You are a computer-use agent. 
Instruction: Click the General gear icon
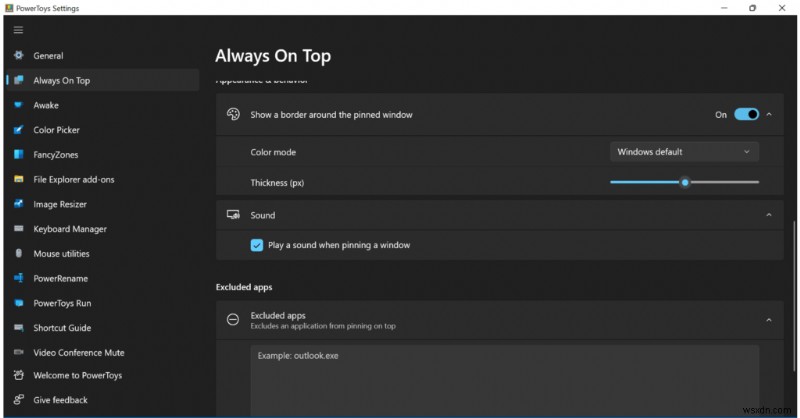19,55
